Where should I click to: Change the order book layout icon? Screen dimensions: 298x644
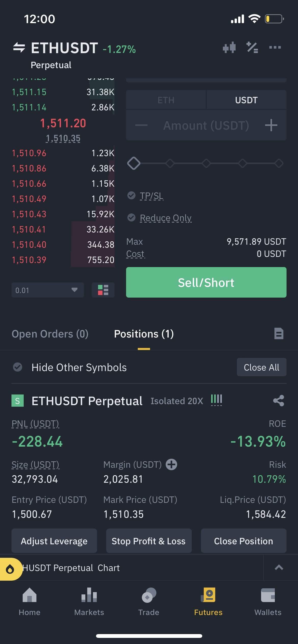point(103,290)
